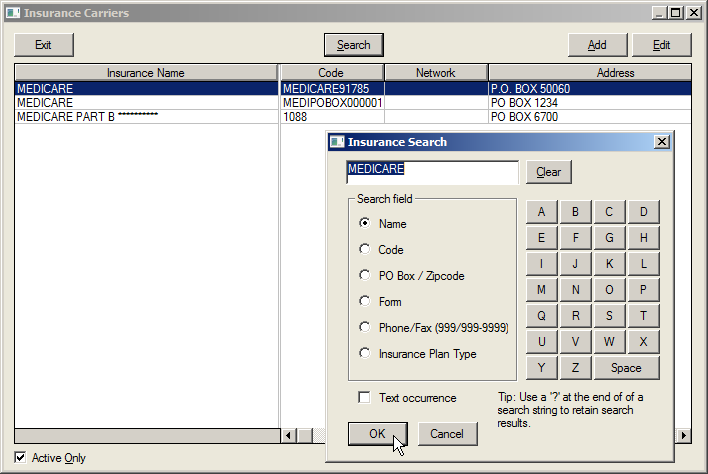Screen dimensions: 708x474
Task: Click letter Z on the search keypad
Action: pos(575,368)
